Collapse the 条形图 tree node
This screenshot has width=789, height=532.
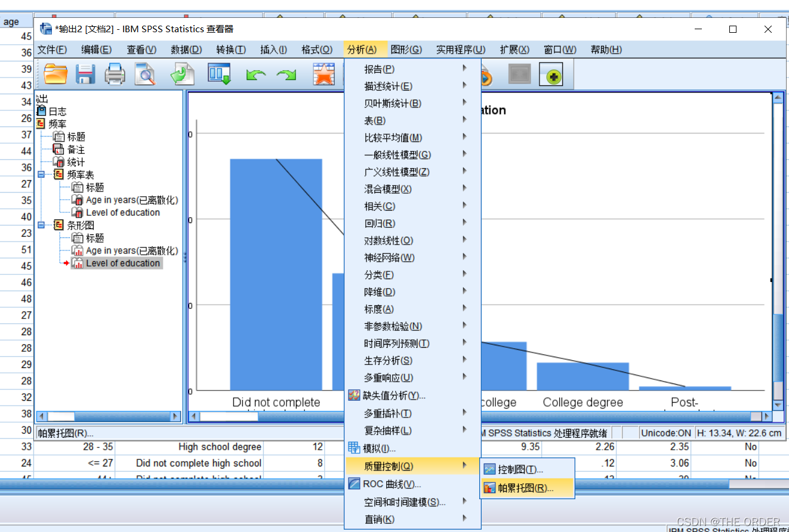click(x=41, y=225)
